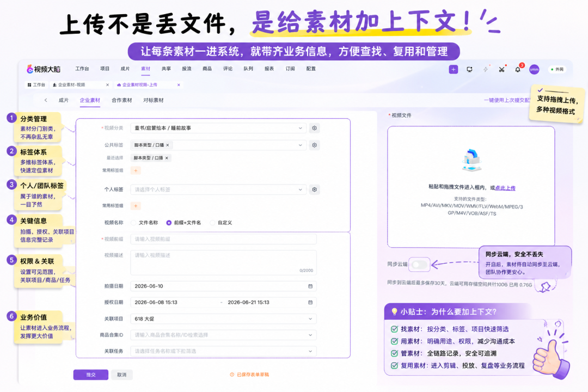Screen dimensions: 588x392
Task: Click the 视频大脑 logo
Action: 44,69
